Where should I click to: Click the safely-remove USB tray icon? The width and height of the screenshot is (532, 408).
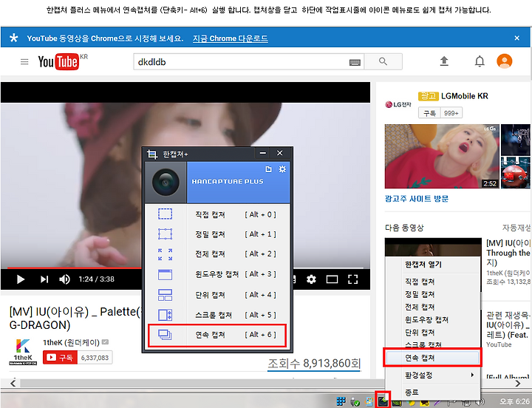(355, 402)
